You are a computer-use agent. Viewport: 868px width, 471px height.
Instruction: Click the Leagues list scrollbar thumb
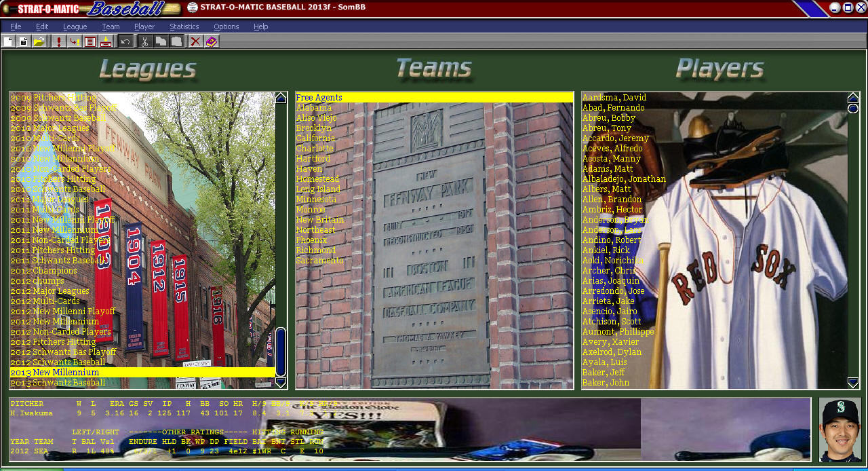point(281,352)
